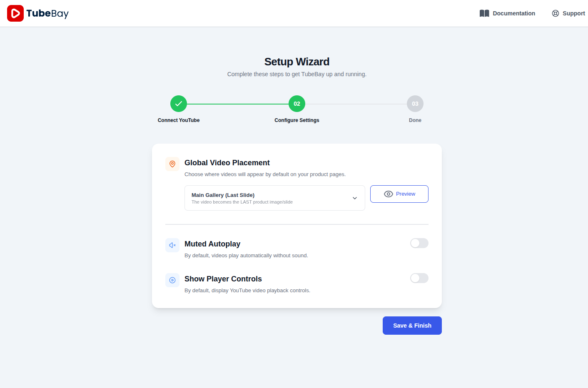Click the muted speaker icon

[x=172, y=245]
